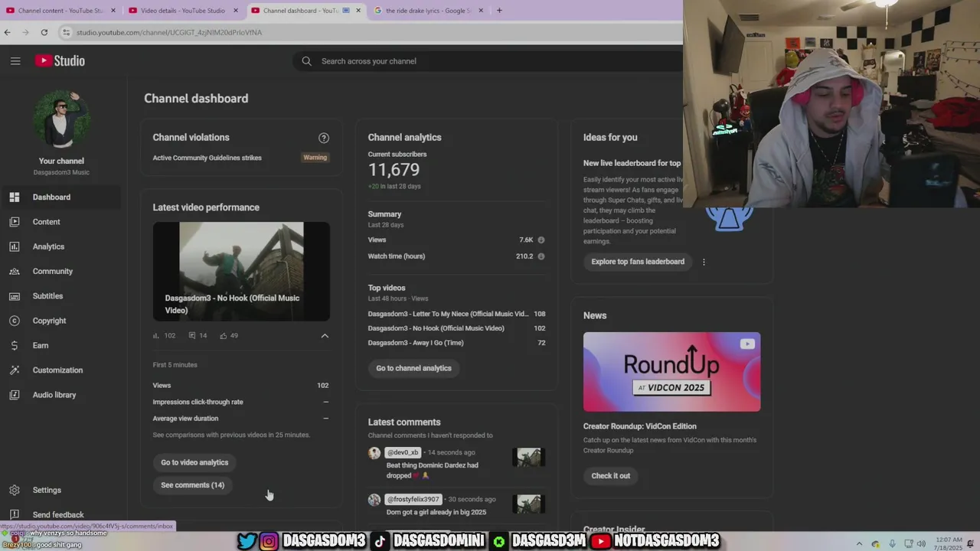This screenshot has height=551, width=980.
Task: Switch to Channel content browser tab
Action: [x=60, y=11]
